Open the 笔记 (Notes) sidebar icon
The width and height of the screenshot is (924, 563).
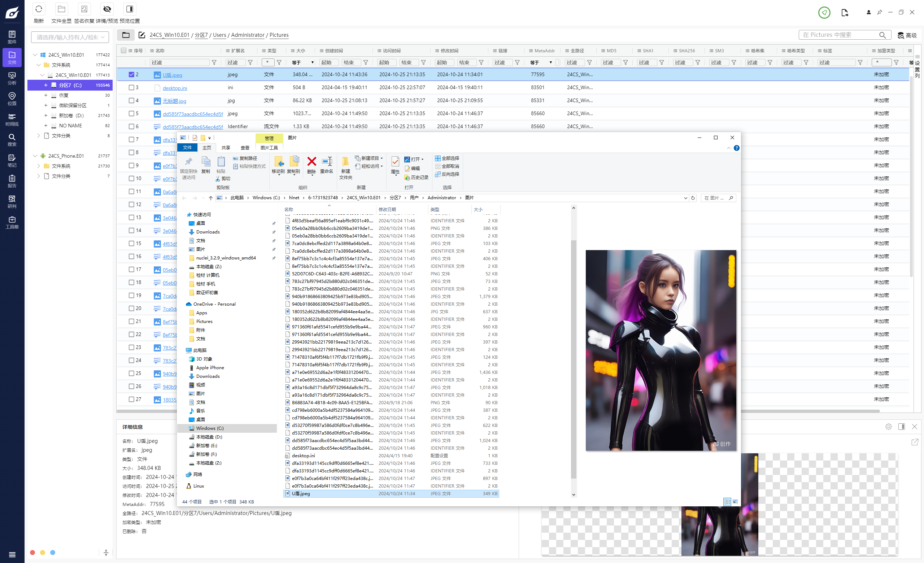click(x=12, y=161)
